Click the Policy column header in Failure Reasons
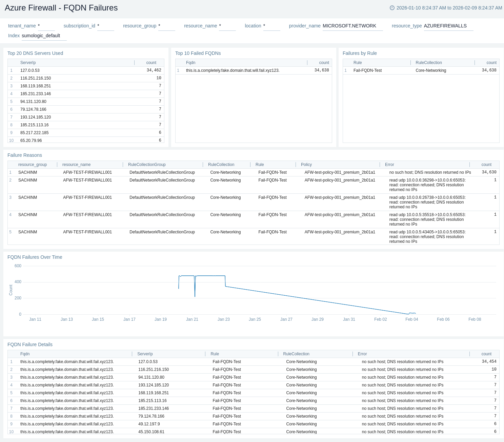 [306, 165]
